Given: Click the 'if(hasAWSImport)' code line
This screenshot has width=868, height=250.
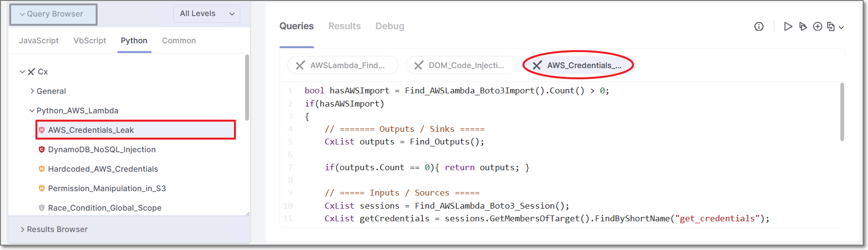Looking at the screenshot, I should [344, 104].
